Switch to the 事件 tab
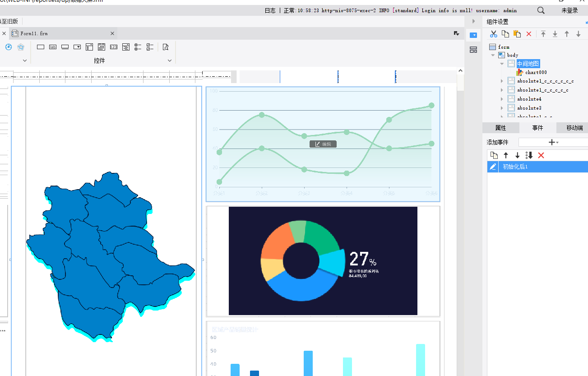588x376 pixels. 537,128
